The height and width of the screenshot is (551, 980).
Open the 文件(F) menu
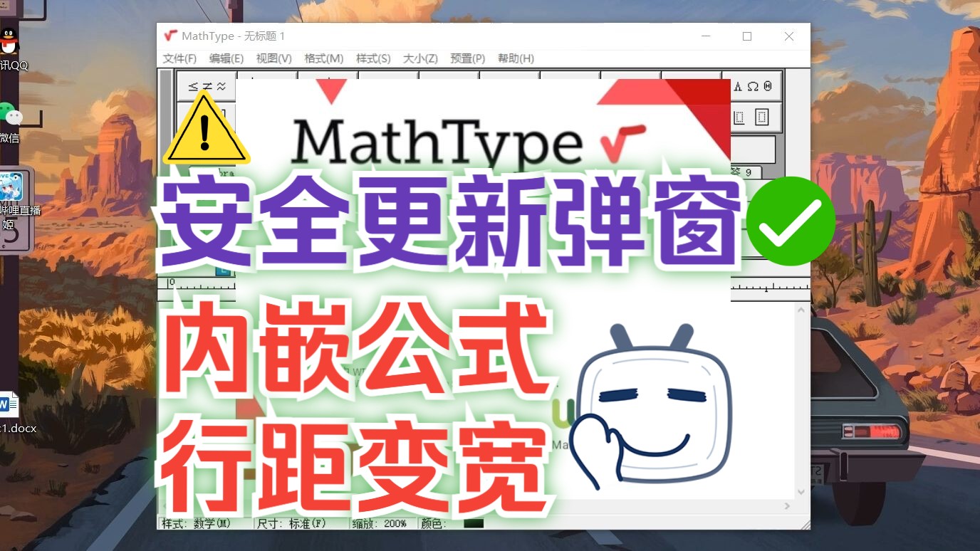point(179,58)
